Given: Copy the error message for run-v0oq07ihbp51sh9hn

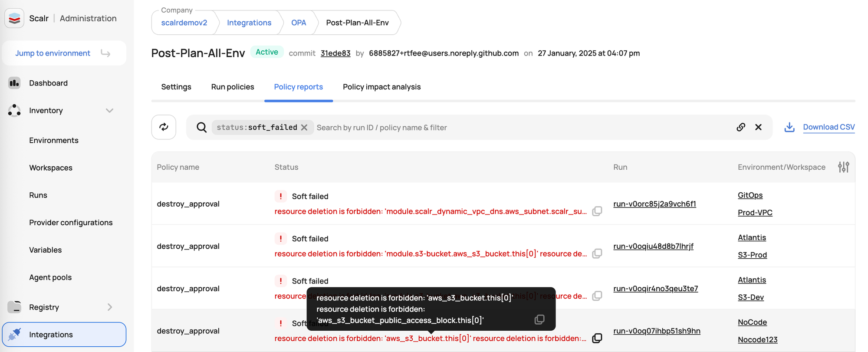Looking at the screenshot, I should click(x=597, y=338).
